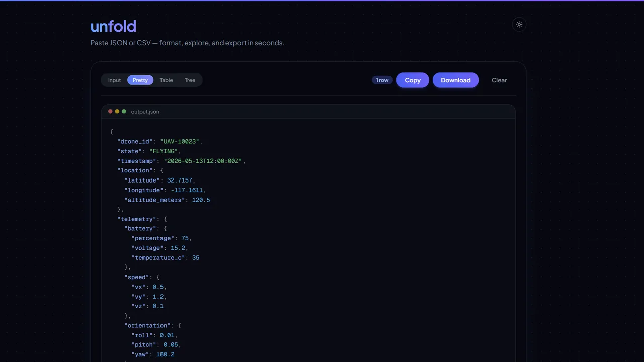The width and height of the screenshot is (644, 362).
Task: Click the temperature value 35
Action: [x=196, y=258]
